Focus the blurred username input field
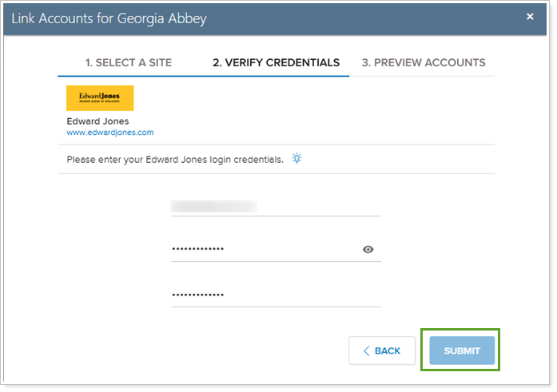The height and width of the screenshot is (392, 557). tap(276, 207)
